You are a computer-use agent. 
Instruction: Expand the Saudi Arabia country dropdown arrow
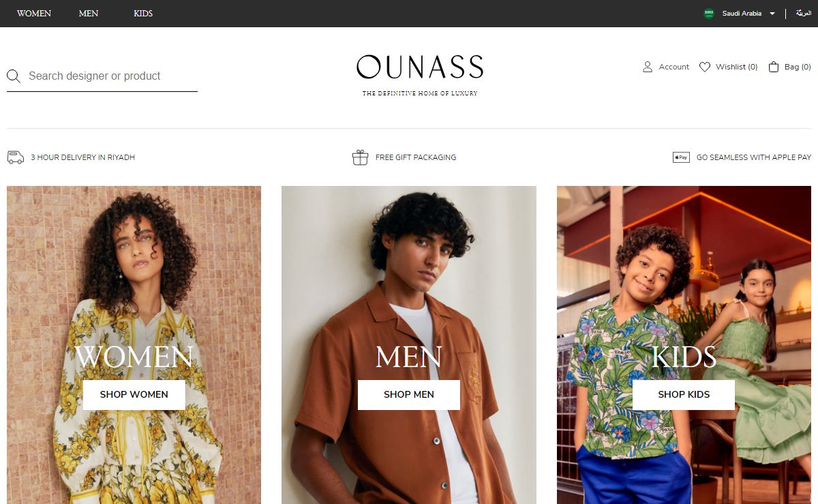772,14
